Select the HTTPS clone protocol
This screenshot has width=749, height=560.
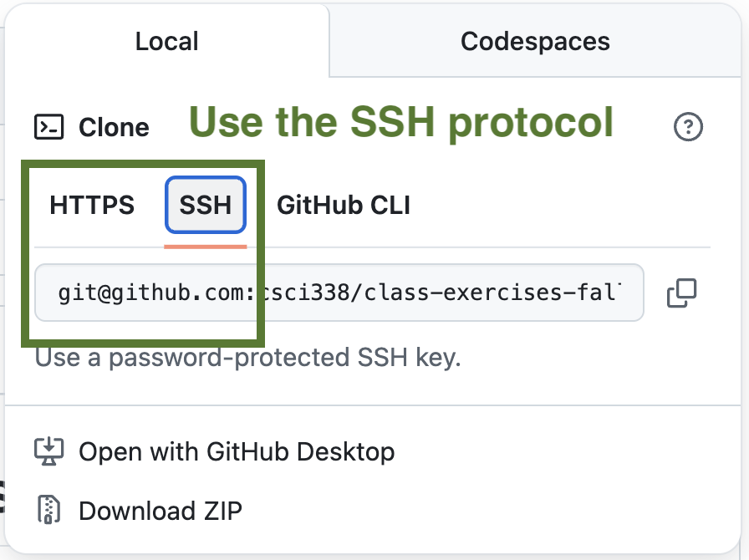tap(92, 205)
